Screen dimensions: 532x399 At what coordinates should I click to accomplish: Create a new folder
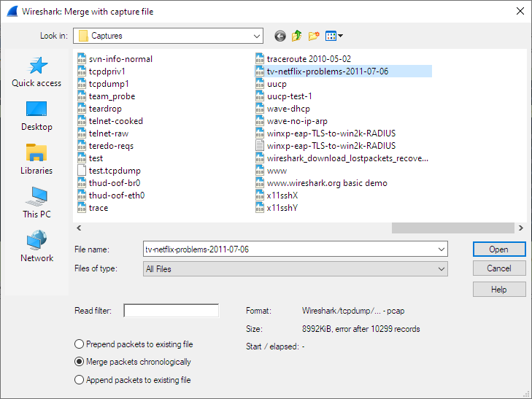tap(314, 36)
